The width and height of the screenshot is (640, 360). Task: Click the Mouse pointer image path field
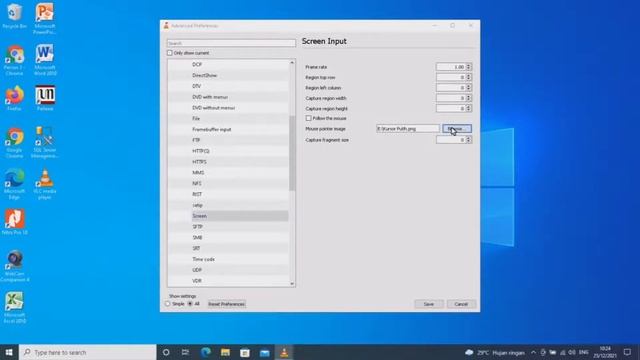click(x=408, y=129)
